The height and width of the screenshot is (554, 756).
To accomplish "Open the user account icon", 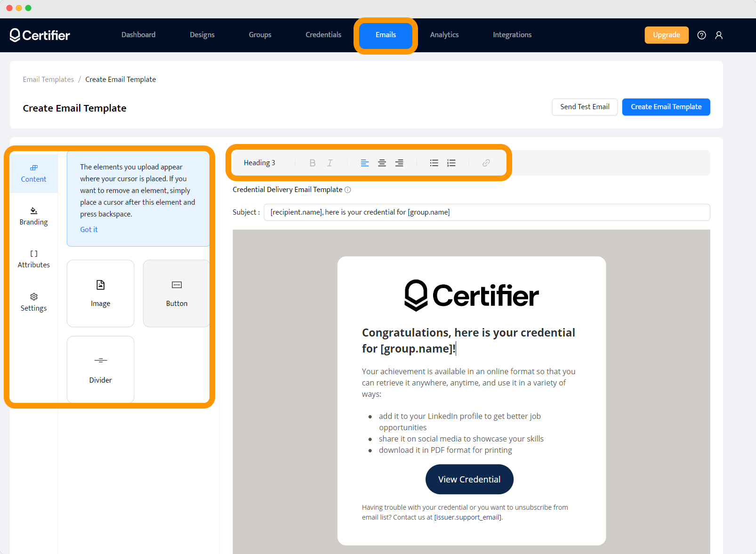I will (x=719, y=35).
